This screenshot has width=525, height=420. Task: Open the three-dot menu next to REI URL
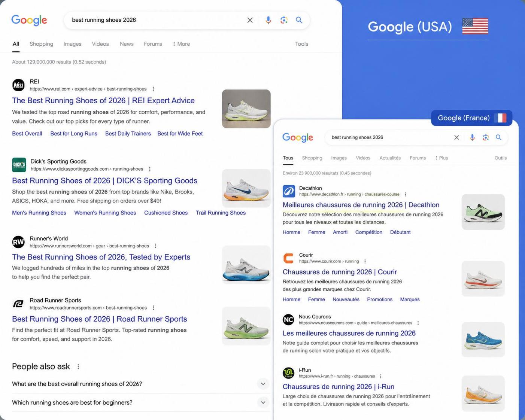click(x=153, y=89)
